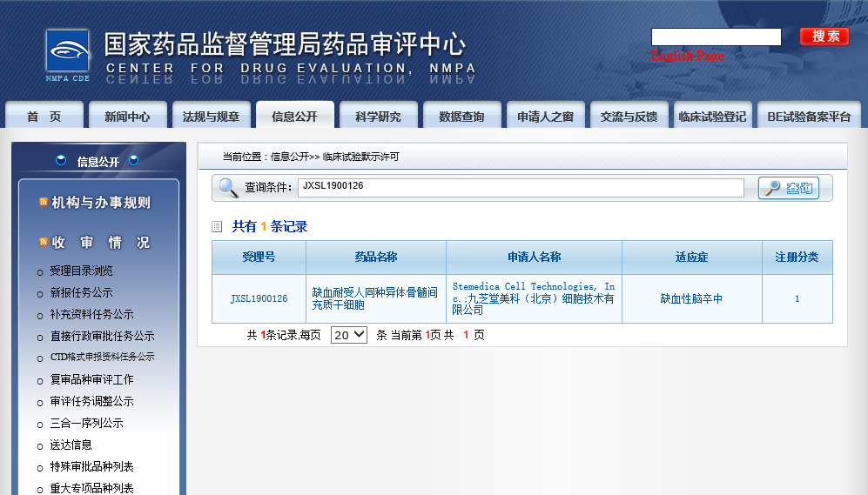Open 复审品种审评工作 in the sidebar
The image size is (868, 495).
point(92,379)
